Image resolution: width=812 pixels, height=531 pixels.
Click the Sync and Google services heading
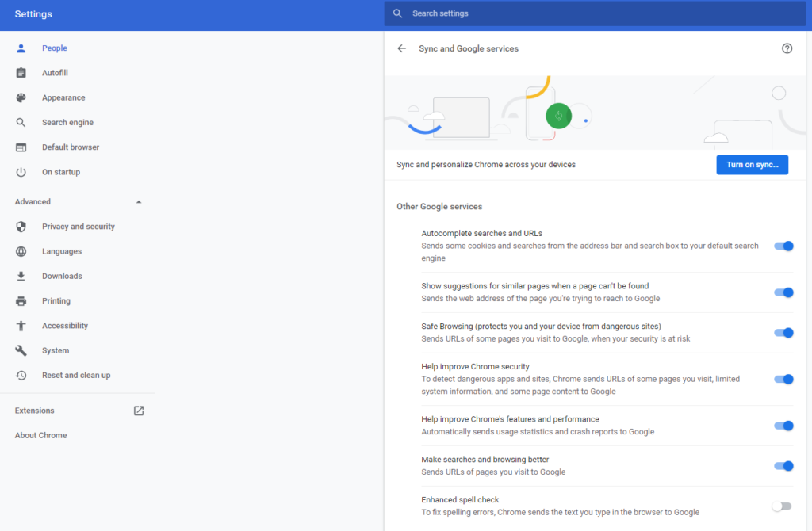(469, 48)
